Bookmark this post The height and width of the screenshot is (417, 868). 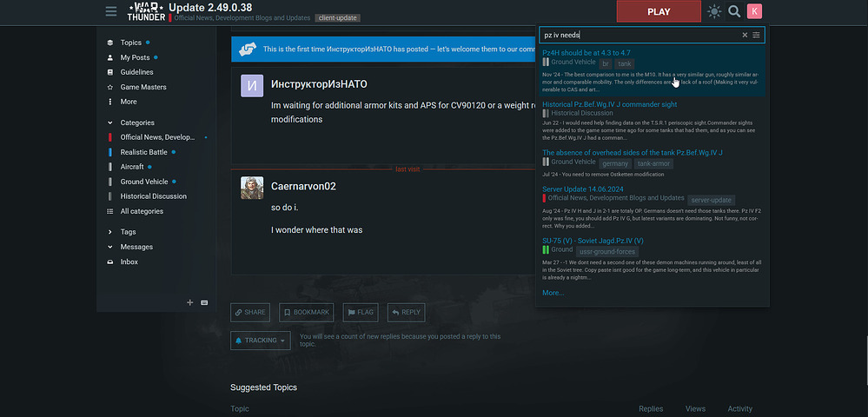point(306,312)
